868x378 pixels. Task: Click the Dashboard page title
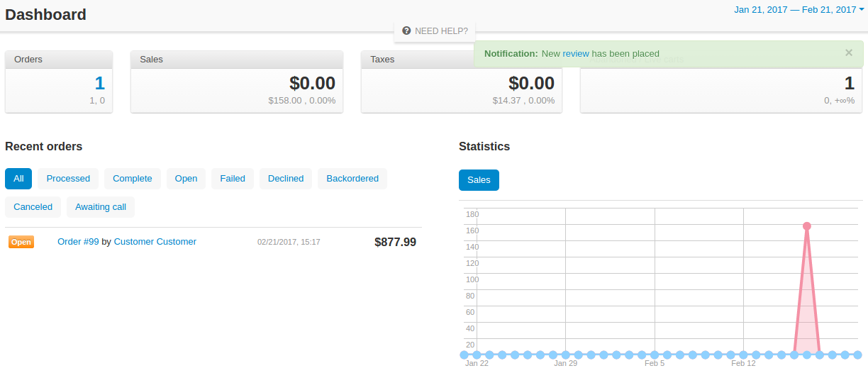[46, 14]
